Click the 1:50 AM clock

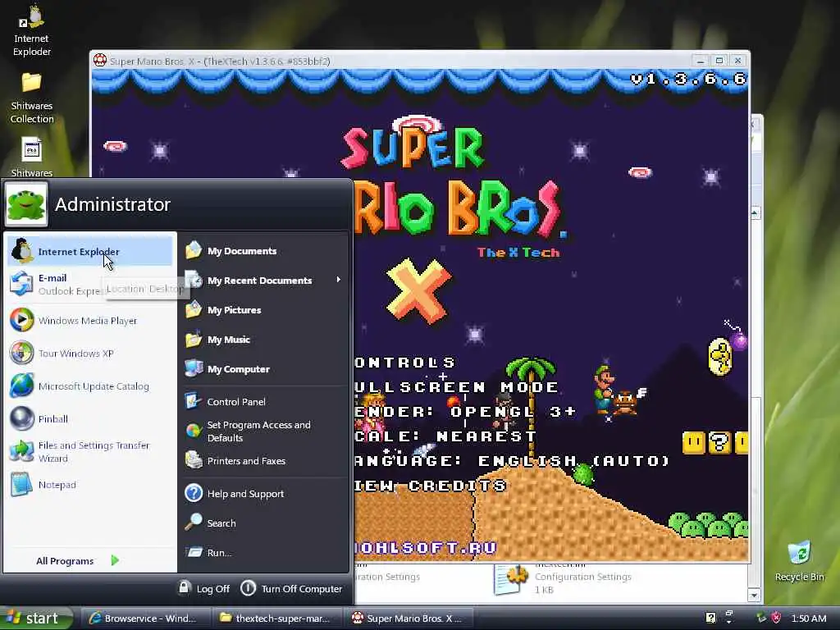click(809, 619)
